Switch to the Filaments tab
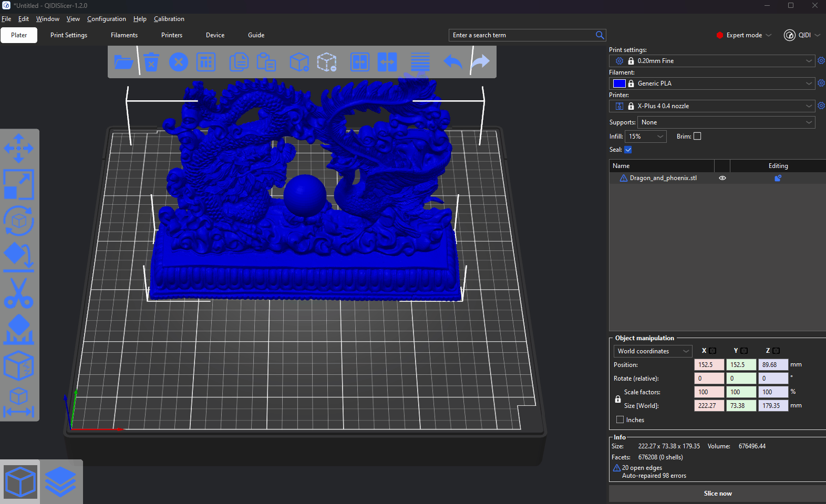Image resolution: width=826 pixels, height=504 pixels. pyautogui.click(x=124, y=35)
